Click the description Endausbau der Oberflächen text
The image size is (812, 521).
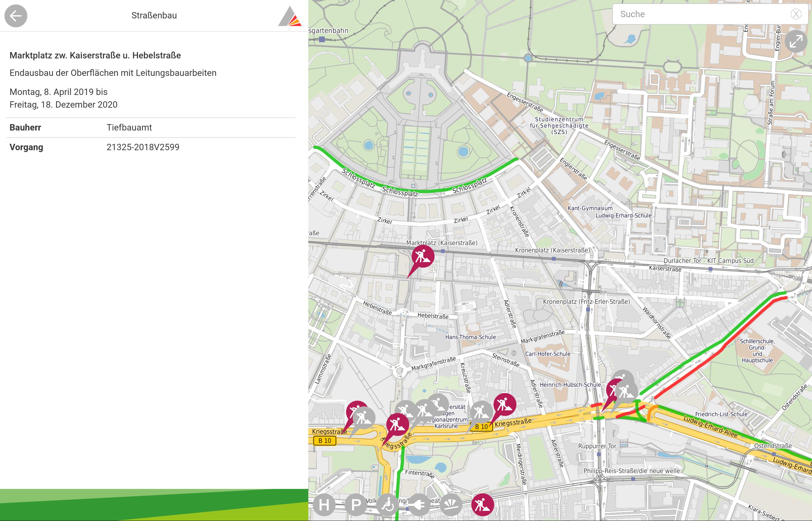[113, 73]
